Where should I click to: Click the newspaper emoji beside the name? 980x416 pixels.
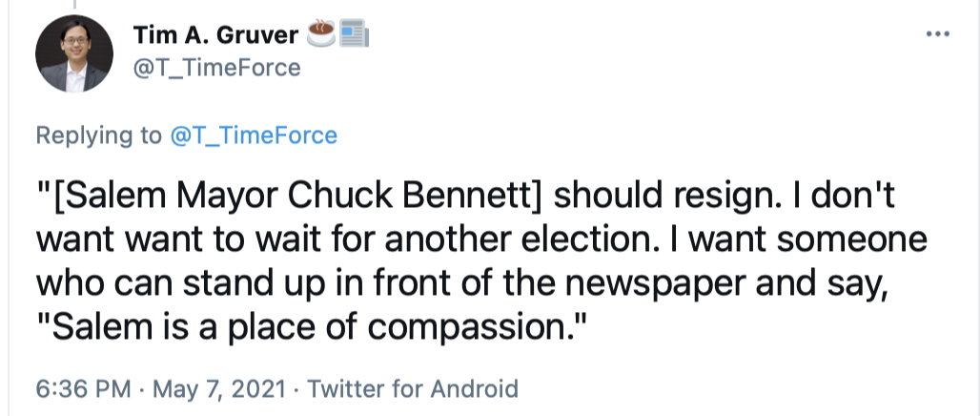point(354,36)
